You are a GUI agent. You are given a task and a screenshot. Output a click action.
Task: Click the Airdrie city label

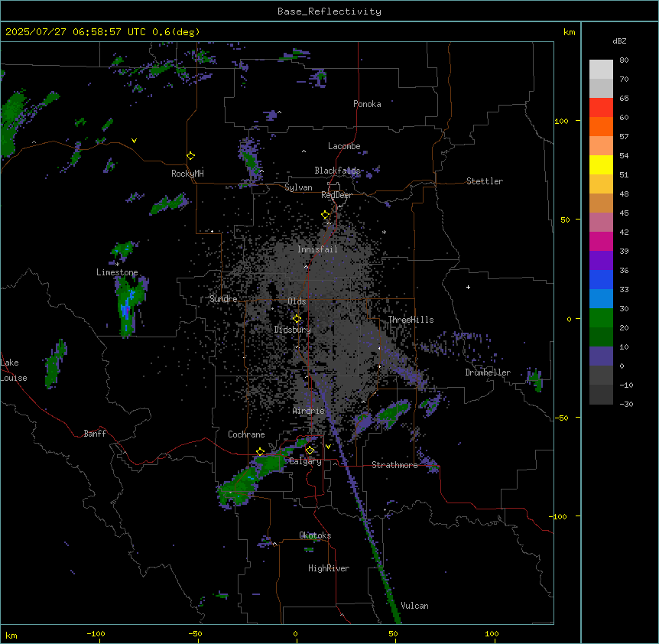click(309, 411)
